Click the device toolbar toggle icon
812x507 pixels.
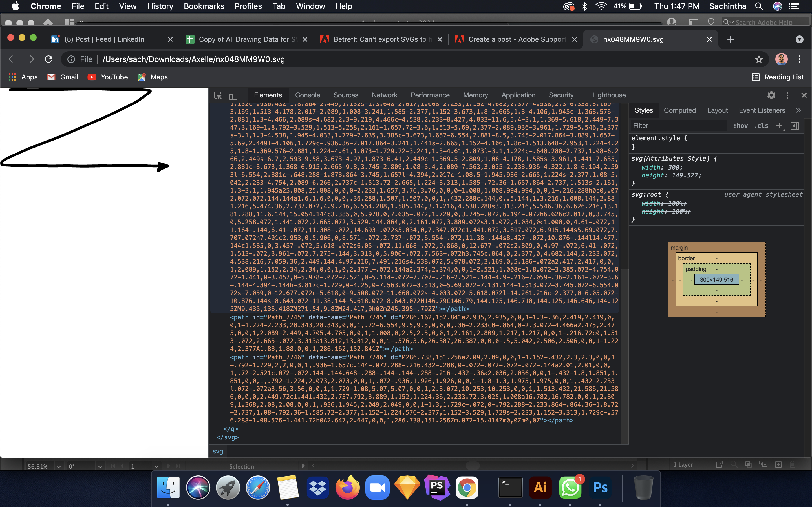234,95
